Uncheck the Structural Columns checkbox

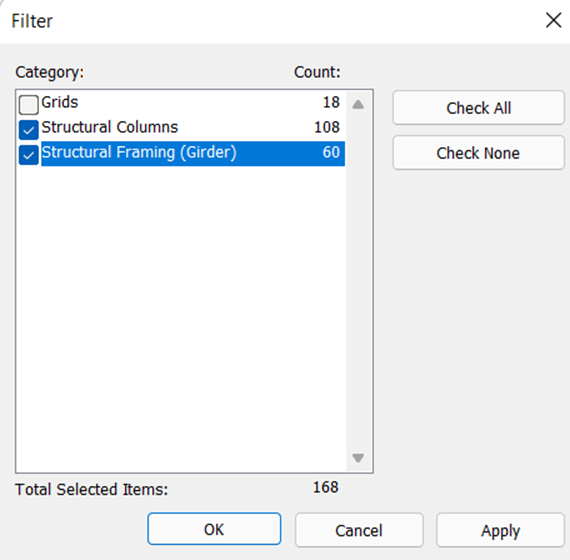(x=28, y=130)
